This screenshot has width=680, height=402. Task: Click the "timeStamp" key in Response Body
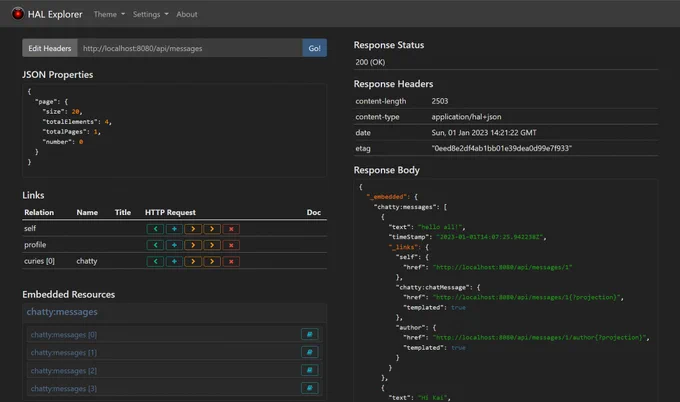[x=410, y=237]
